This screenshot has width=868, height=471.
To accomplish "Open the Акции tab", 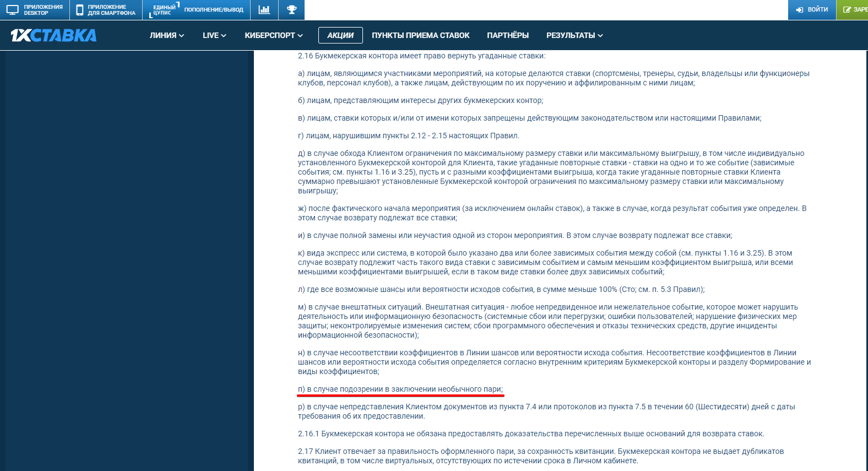I will (340, 35).
